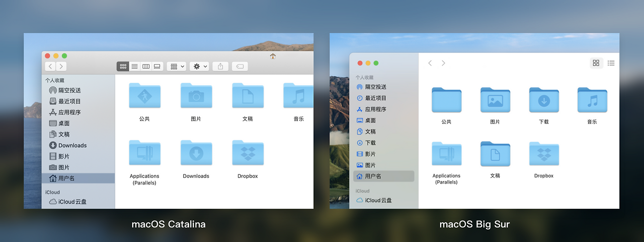The height and width of the screenshot is (242, 644).
Task: Open 图片 in Big Sur sidebar
Action: (384, 165)
